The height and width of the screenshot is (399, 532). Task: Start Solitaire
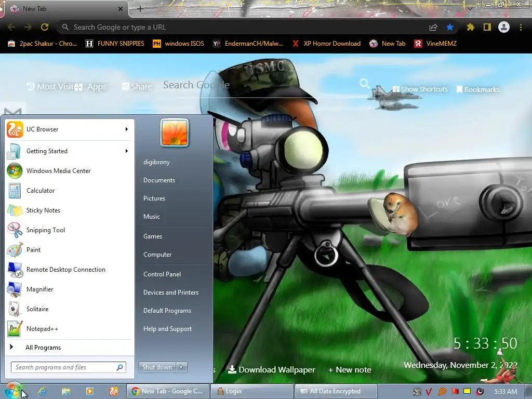70,309
